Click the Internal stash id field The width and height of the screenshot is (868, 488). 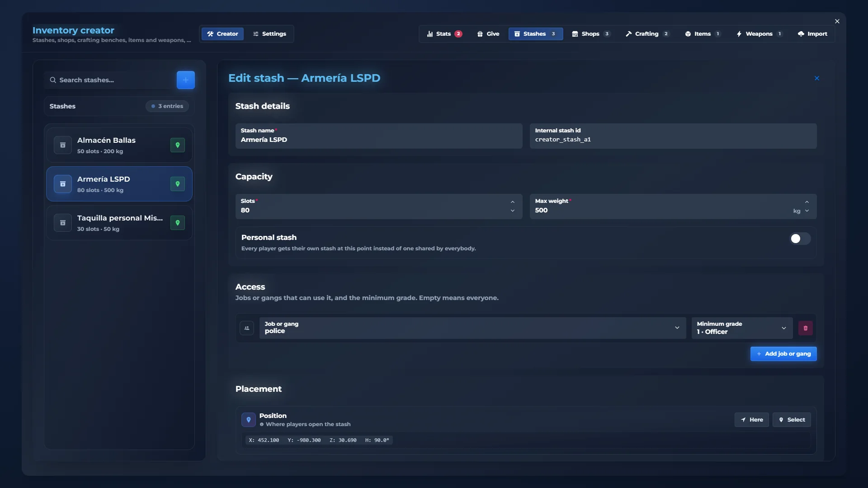[673, 136]
